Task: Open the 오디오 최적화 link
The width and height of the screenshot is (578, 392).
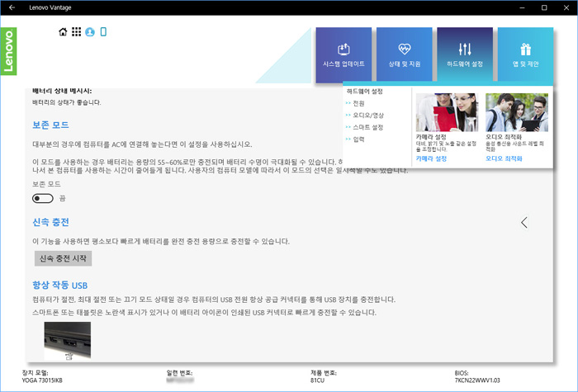Action: pyautogui.click(x=504, y=158)
